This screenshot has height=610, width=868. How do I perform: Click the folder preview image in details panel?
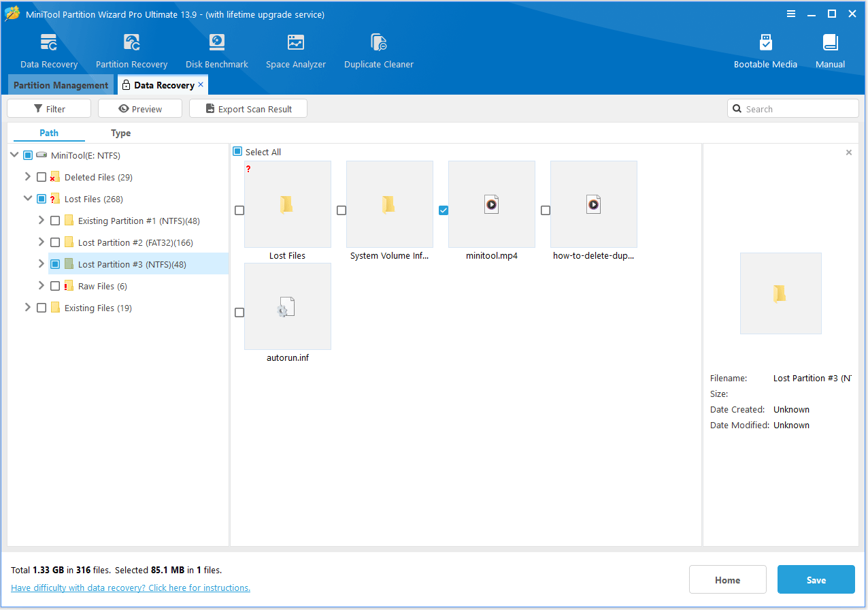click(781, 293)
